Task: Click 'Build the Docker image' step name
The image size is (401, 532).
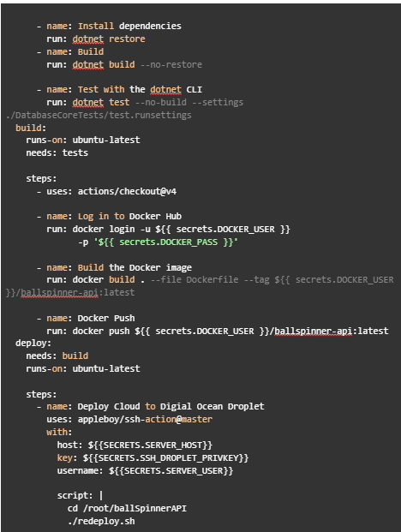Action: [135, 267]
